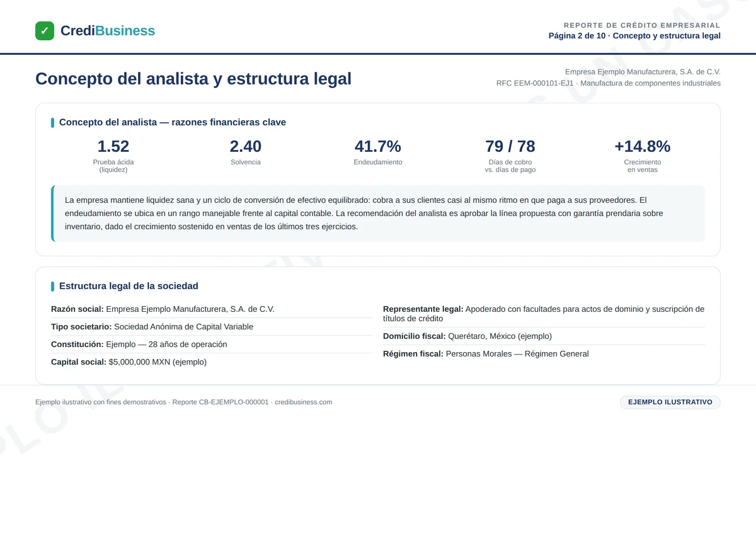Click the 'Estructura legal de la sociedad' heading
The image size is (756, 553).
point(129,286)
